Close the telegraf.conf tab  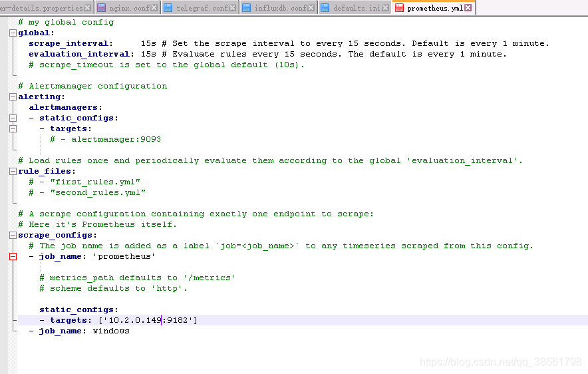point(233,8)
